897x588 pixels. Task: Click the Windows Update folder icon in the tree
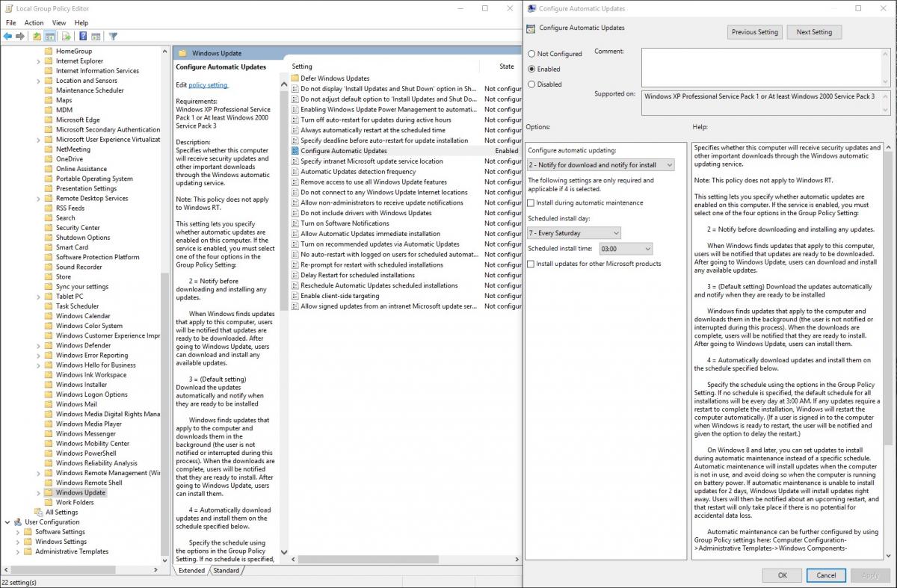pyautogui.click(x=49, y=492)
